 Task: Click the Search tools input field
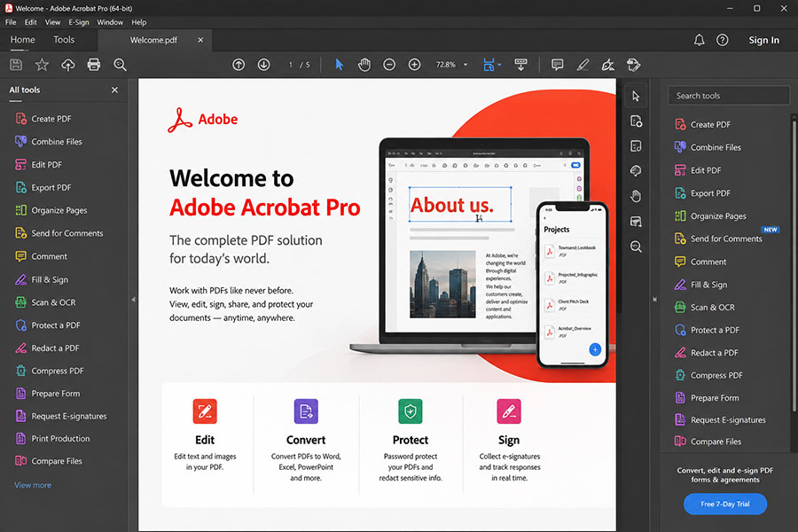point(729,96)
